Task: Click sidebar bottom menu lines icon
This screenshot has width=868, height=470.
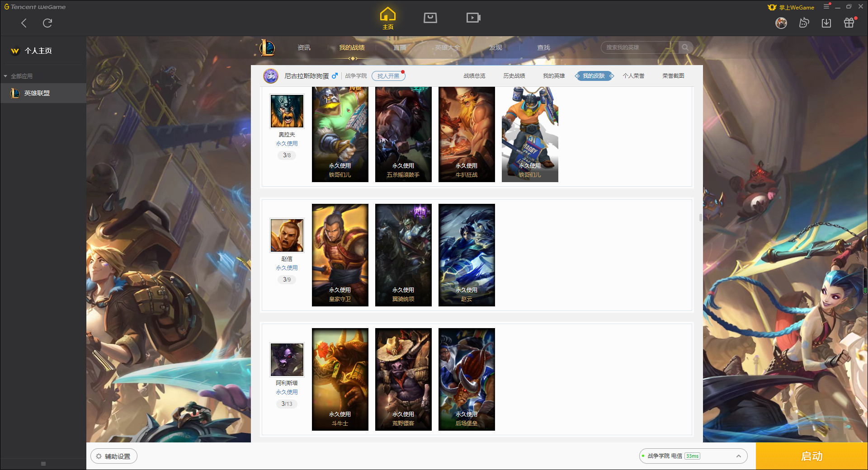Action: (x=43, y=464)
